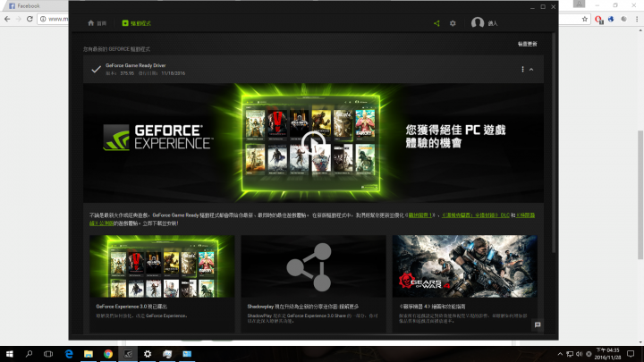Open GeForce Experience 3.0 article thumbnail
This screenshot has width=644, height=362.
pos(162,266)
